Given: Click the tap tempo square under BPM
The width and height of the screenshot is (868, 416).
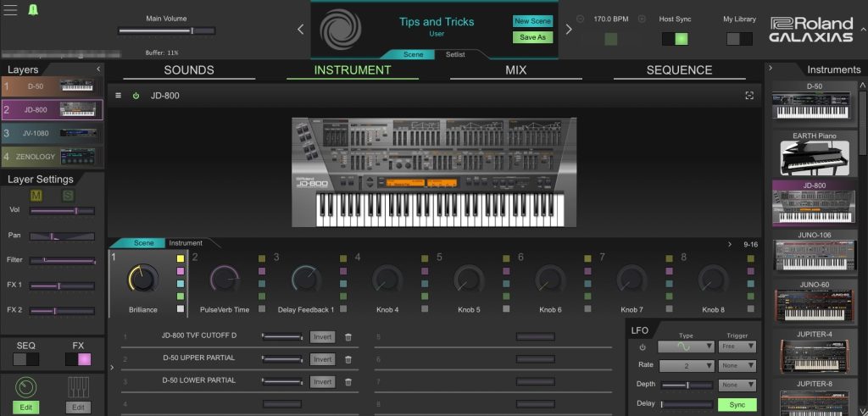Looking at the screenshot, I should pos(610,39).
